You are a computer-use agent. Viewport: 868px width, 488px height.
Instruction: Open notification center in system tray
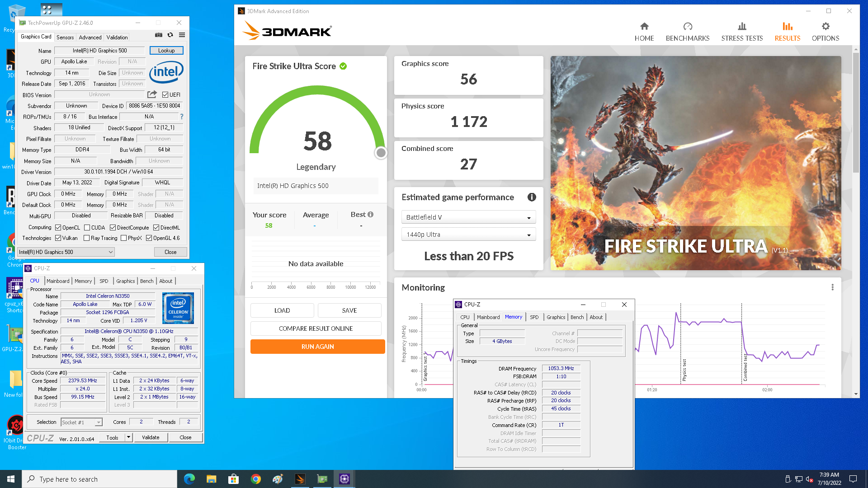point(853,479)
